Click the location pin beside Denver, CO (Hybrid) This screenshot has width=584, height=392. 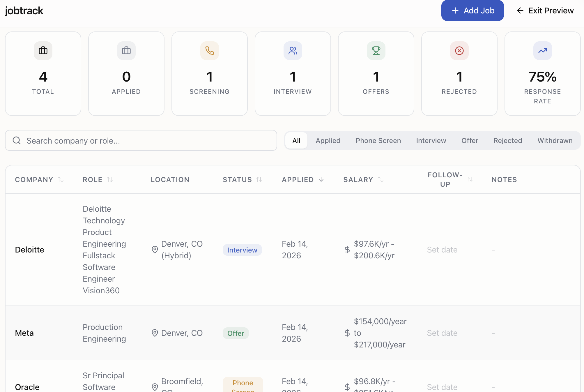click(x=155, y=250)
